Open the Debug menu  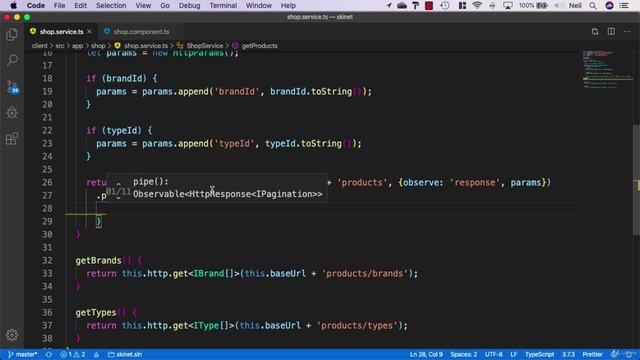point(189,5)
